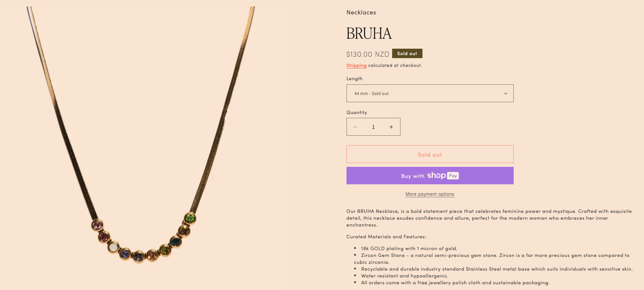Focus the quantity number field
The height and width of the screenshot is (290, 644).
(373, 127)
